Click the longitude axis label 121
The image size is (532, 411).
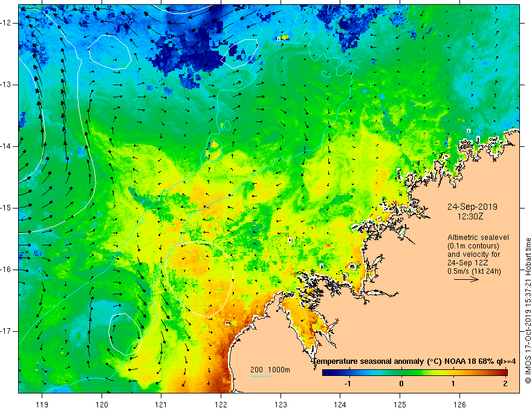tap(161, 404)
